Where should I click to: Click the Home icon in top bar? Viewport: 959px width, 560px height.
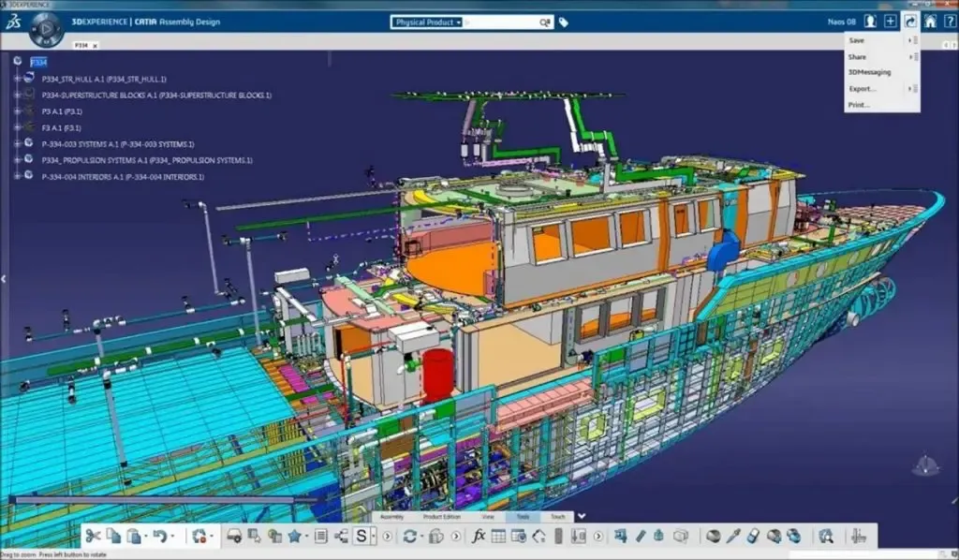coord(930,21)
